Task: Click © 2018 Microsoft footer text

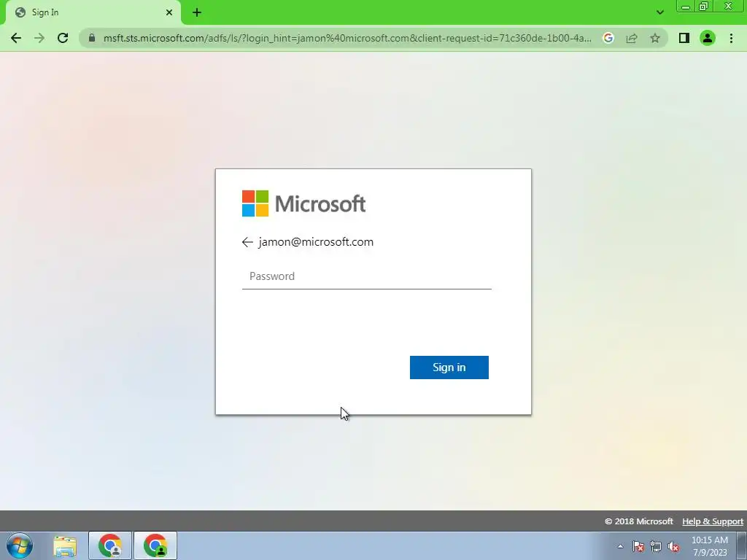Action: pyautogui.click(x=639, y=521)
